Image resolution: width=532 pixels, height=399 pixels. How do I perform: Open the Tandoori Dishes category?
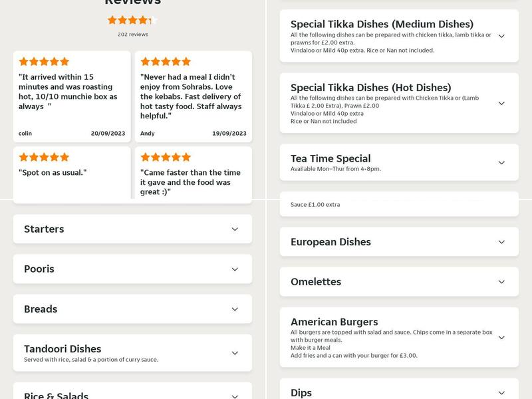(x=234, y=353)
